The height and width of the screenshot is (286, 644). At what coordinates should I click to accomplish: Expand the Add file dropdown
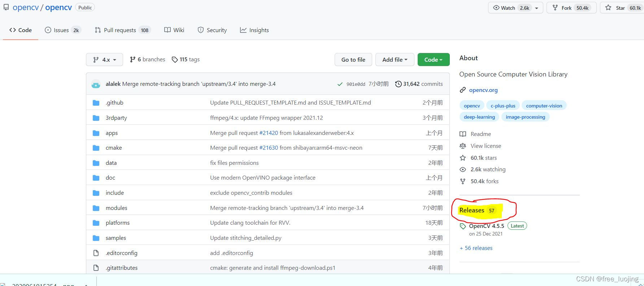pyautogui.click(x=395, y=60)
